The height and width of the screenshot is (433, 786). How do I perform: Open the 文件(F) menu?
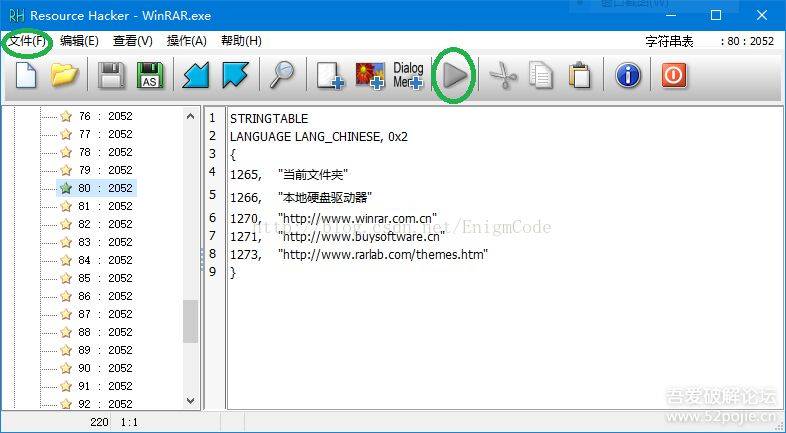(x=28, y=41)
